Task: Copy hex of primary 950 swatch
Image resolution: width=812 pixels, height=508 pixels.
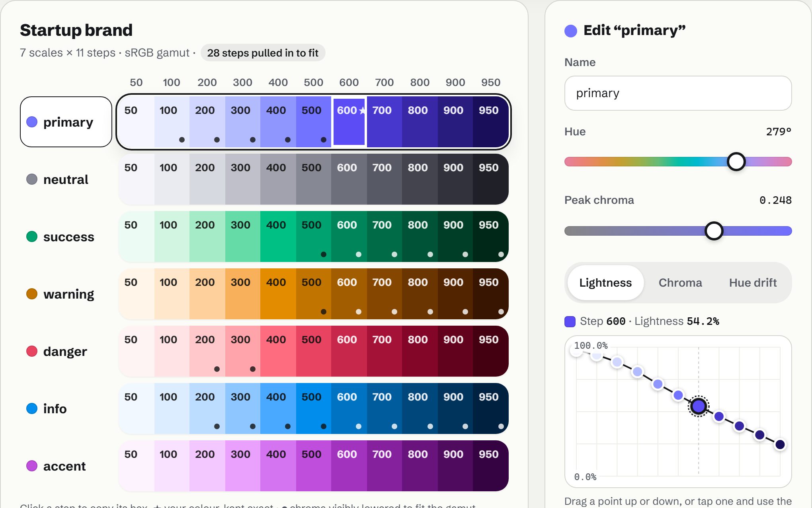Action: click(x=490, y=122)
